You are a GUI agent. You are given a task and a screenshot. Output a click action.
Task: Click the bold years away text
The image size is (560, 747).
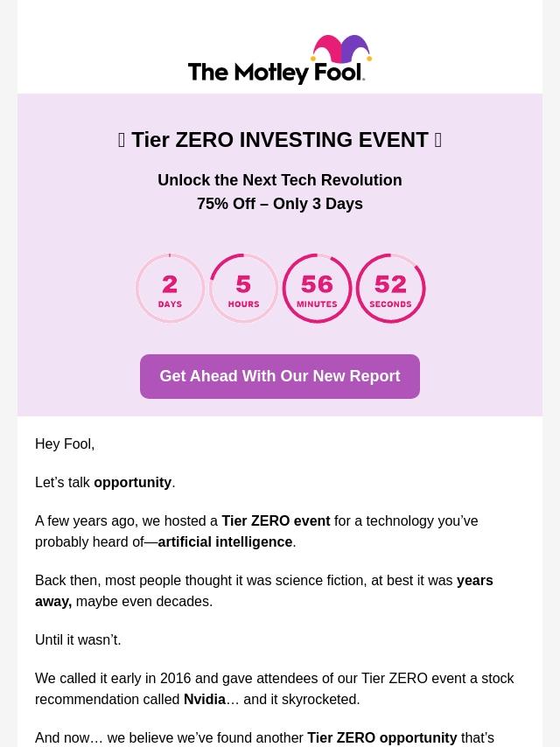point(264,590)
